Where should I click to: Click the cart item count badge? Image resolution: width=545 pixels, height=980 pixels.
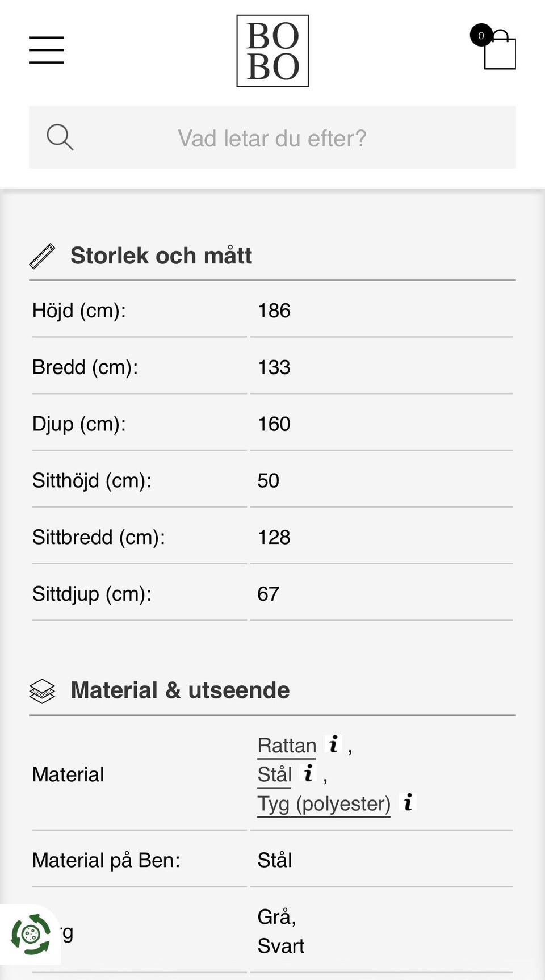point(481,35)
